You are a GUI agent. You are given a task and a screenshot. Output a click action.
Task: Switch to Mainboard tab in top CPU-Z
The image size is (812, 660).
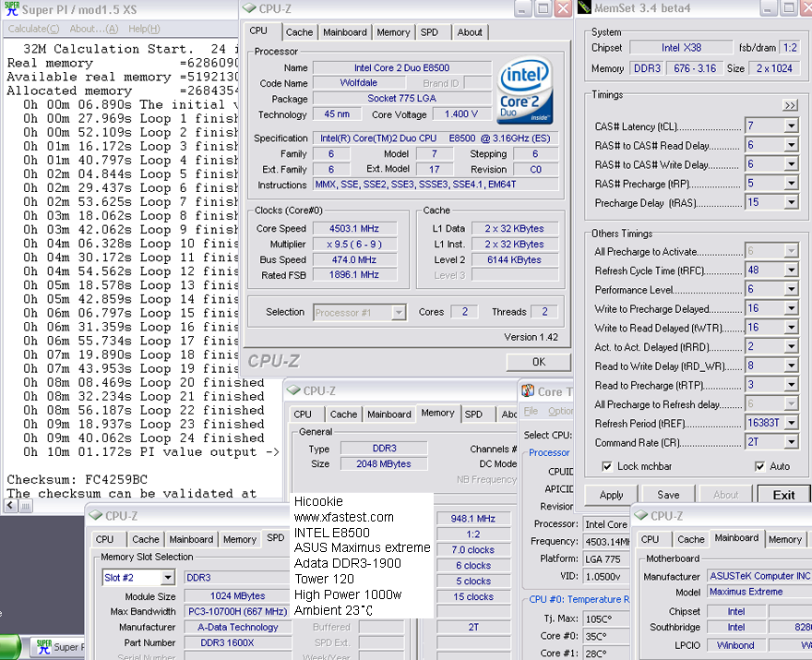(x=345, y=32)
